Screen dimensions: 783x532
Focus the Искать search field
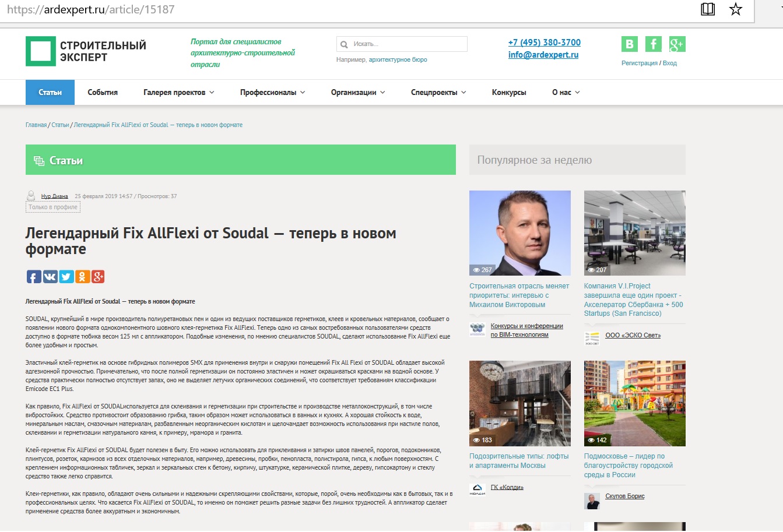[402, 44]
